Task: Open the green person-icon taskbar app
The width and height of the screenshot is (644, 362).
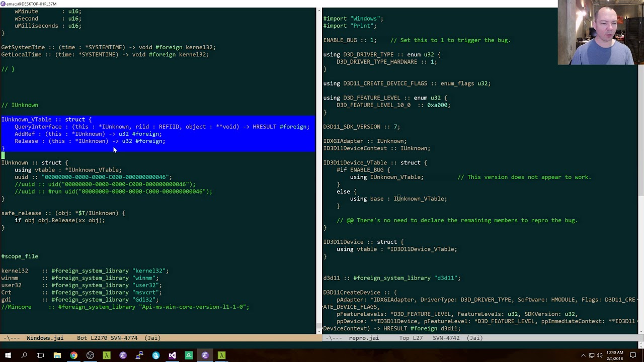Action: tap(189, 355)
